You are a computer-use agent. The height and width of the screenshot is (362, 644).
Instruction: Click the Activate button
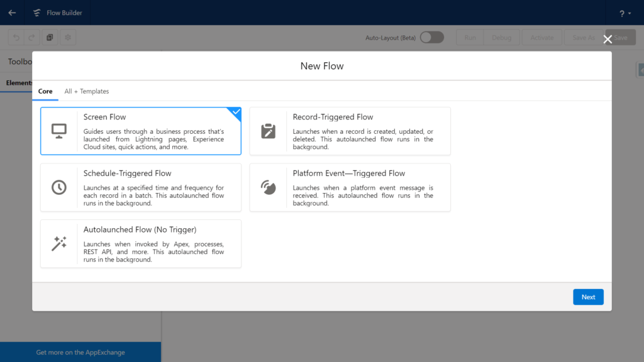pos(541,37)
